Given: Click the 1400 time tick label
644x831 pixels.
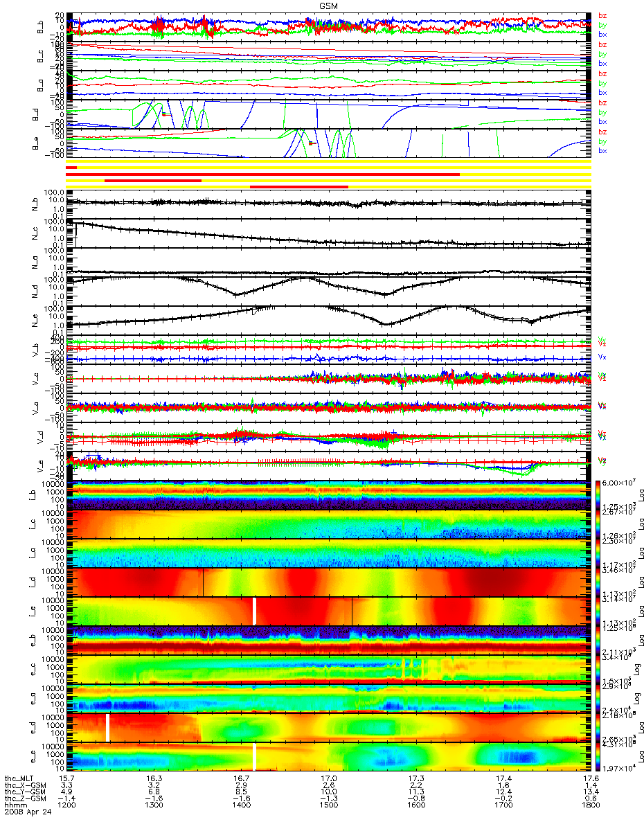Looking at the screenshot, I should click(241, 806).
